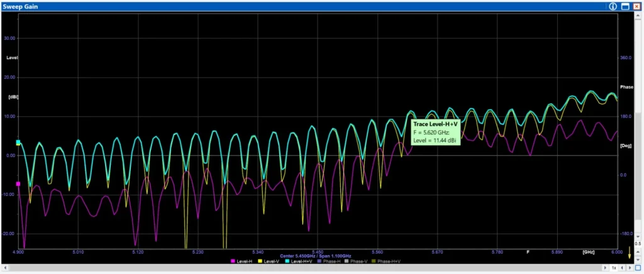644x274 pixels.
Task: Click the square reset-zoom button at bottom-right corner
Action: click(638, 268)
